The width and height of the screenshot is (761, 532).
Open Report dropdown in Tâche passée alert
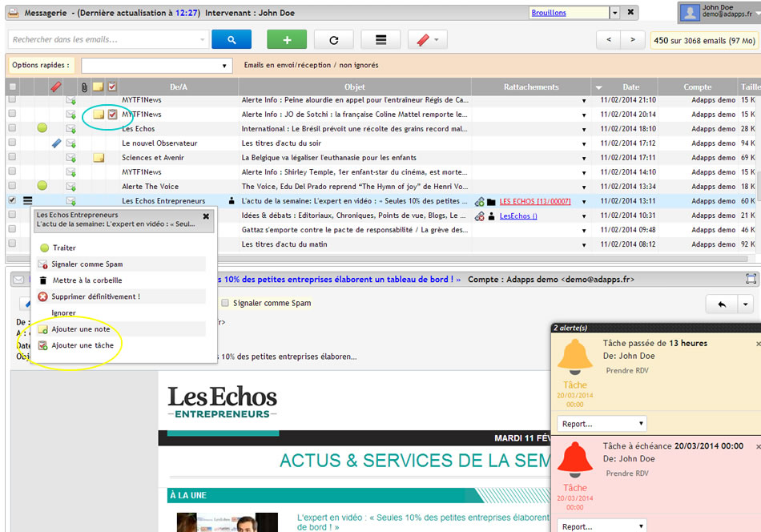pyautogui.click(x=602, y=424)
